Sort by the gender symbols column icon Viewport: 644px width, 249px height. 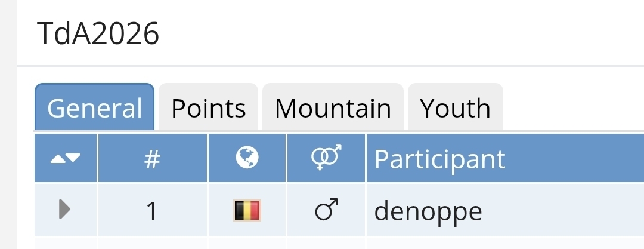tap(326, 159)
